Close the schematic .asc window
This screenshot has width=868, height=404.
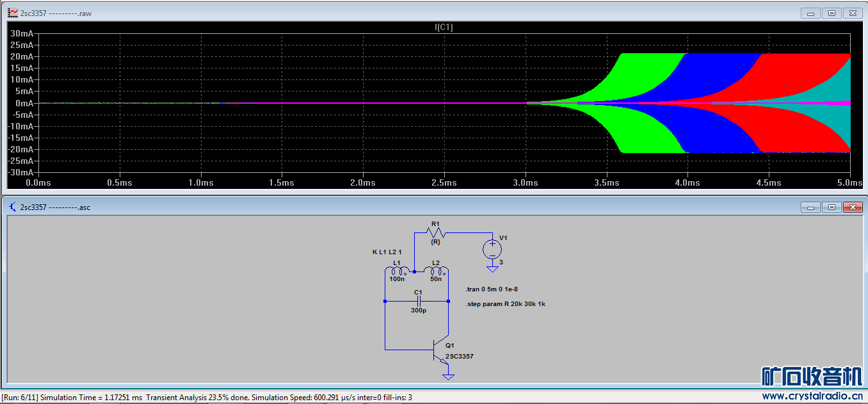(852, 207)
